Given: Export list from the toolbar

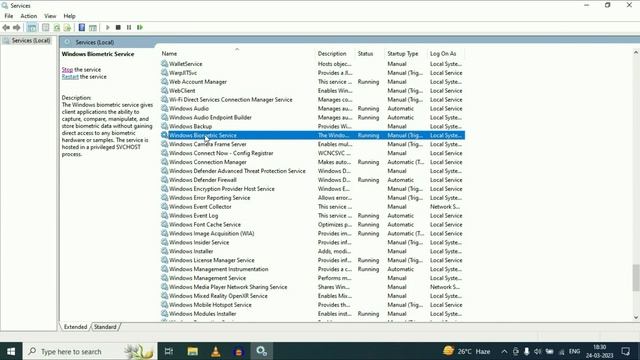Looking at the screenshot, I should (67, 27).
